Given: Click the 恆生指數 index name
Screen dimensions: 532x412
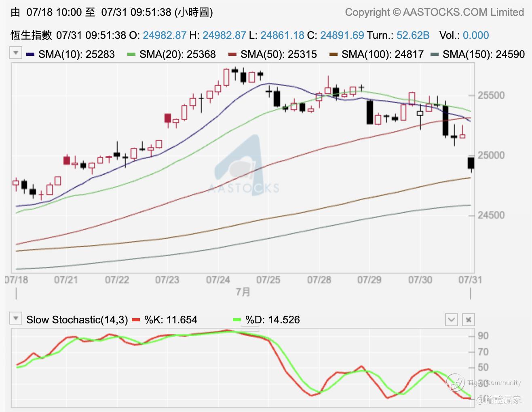Looking at the screenshot, I should 31,35.
